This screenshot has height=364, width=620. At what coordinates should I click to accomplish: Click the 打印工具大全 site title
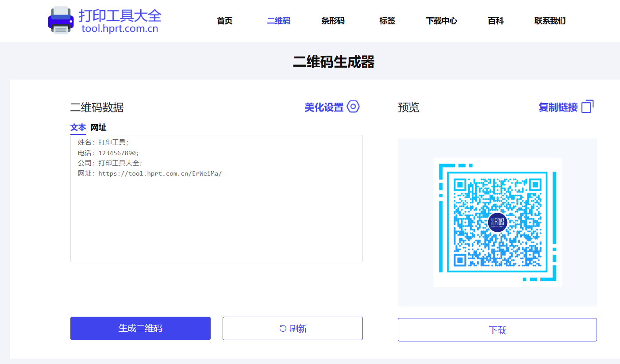point(120,15)
